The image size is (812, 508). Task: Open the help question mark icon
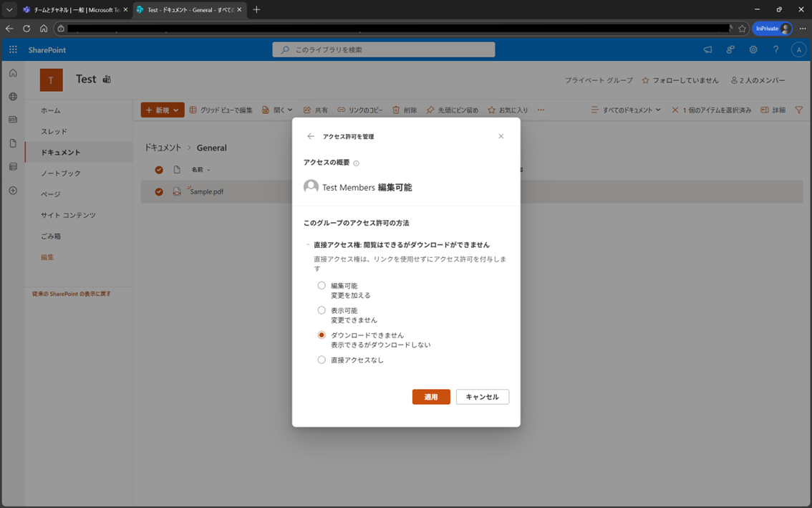point(775,49)
